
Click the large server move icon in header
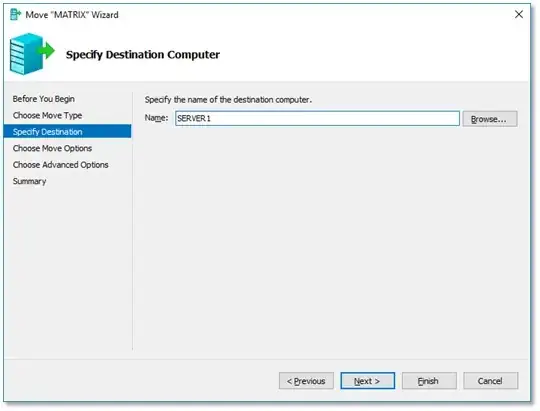tap(32, 54)
